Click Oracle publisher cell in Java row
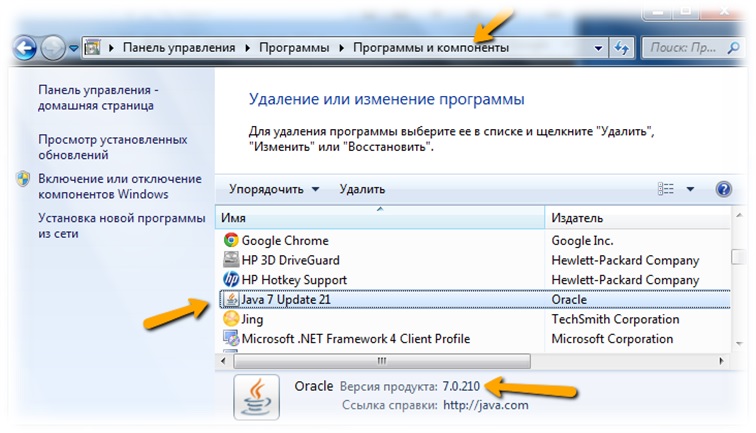The width and height of the screenshot is (756, 433). coord(569,299)
